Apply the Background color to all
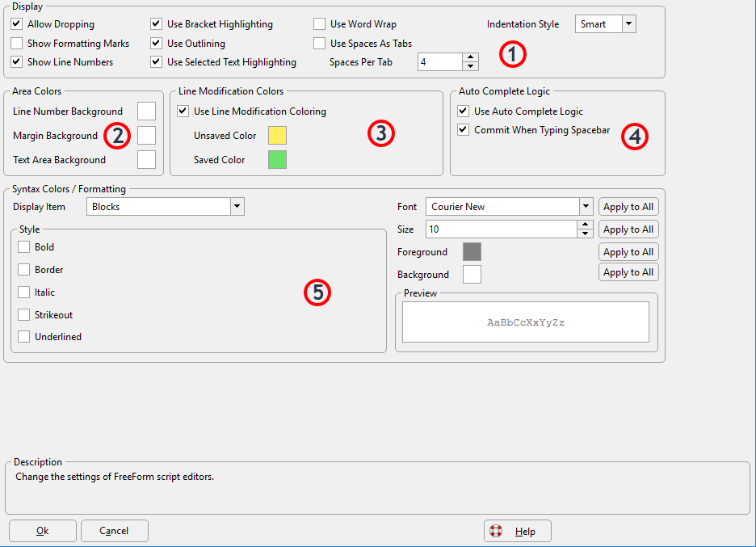This screenshot has width=756, height=547. click(628, 272)
